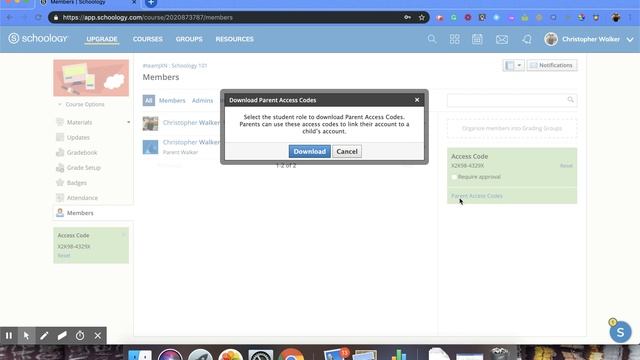The height and width of the screenshot is (360, 640).
Task: Open the GROUPS menu
Action: click(189, 39)
